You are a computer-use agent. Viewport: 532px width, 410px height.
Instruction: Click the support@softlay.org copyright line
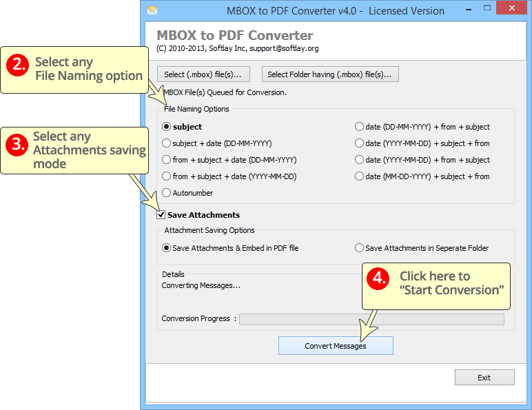pos(238,48)
